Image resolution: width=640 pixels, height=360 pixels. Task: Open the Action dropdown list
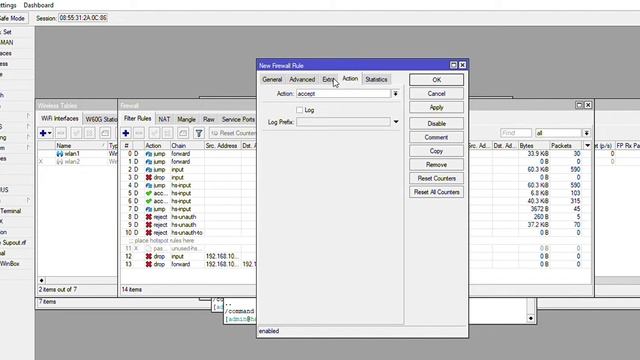(396, 94)
